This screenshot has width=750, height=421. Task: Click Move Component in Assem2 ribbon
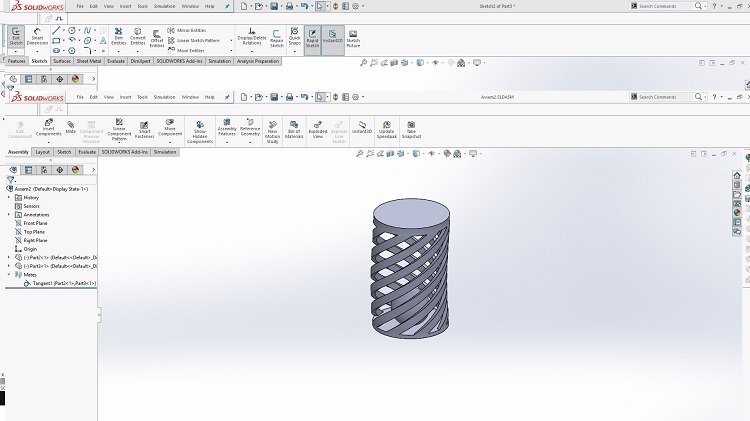click(x=170, y=127)
